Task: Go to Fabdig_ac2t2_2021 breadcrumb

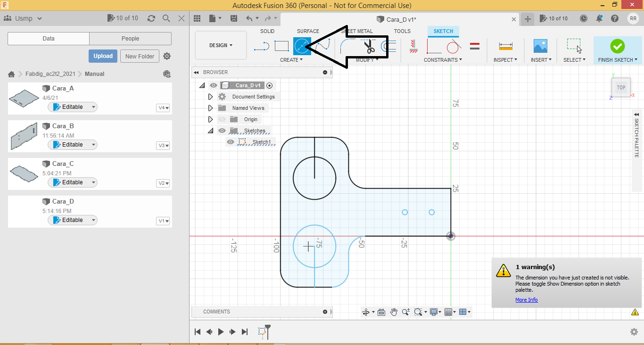Action: (50, 74)
